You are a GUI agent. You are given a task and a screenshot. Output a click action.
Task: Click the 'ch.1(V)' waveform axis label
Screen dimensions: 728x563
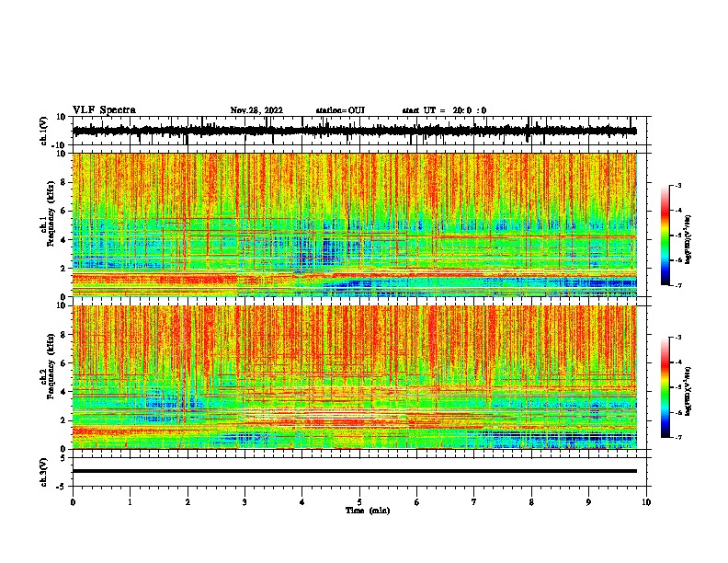[x=43, y=131]
